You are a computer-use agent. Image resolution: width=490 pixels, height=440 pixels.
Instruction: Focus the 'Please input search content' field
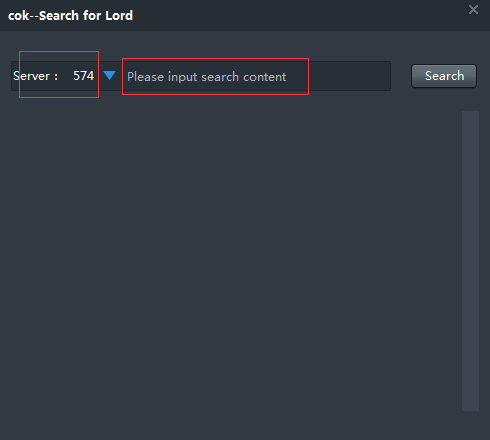tap(256, 76)
